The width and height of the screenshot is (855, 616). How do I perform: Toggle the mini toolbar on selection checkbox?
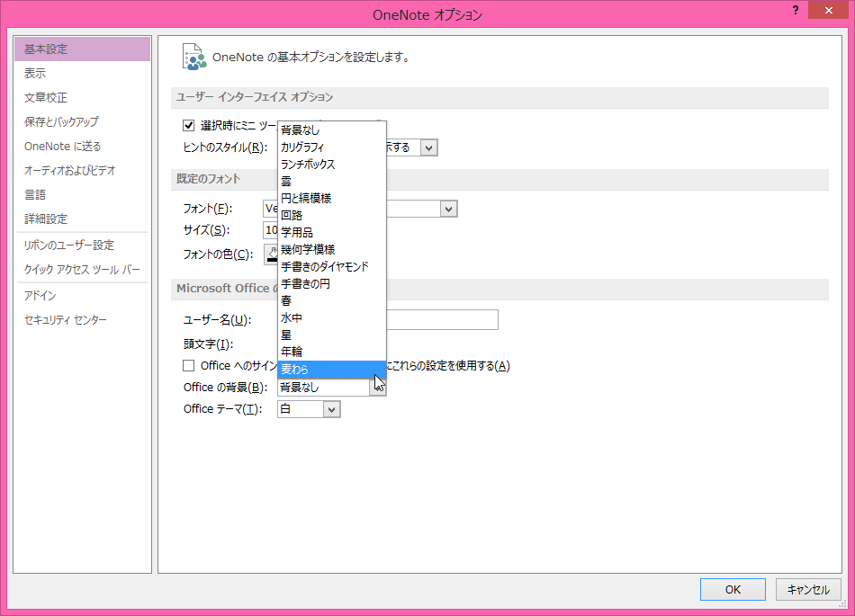pos(189,126)
